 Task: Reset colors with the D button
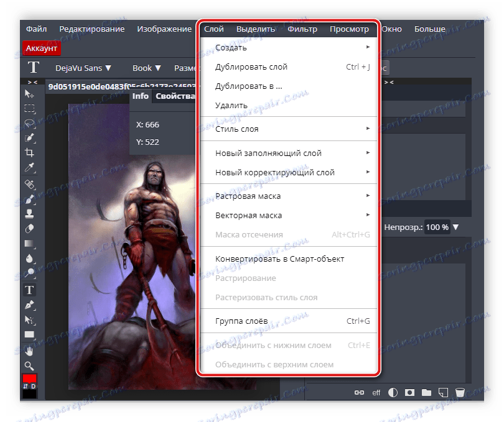coord(33,387)
